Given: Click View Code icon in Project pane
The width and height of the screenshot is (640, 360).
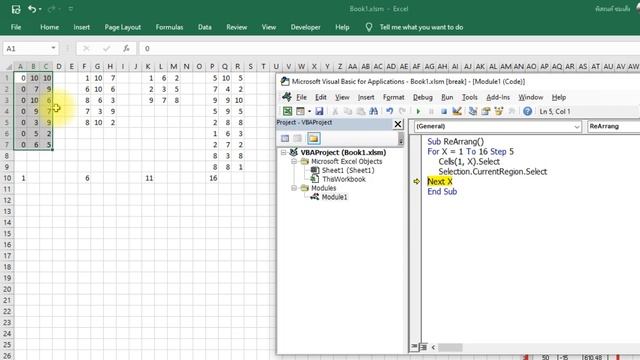Looking at the screenshot, I should click(x=285, y=138).
